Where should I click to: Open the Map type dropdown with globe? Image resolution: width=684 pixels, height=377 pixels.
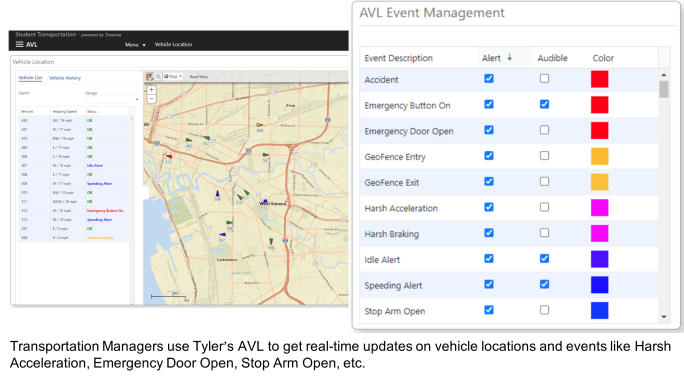click(x=173, y=76)
